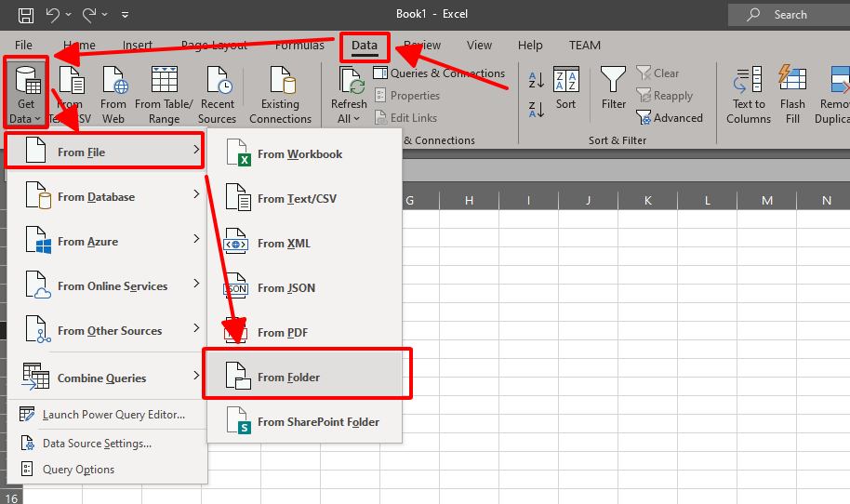Open Data Source Settings
This screenshot has height=504, width=850.
107,444
